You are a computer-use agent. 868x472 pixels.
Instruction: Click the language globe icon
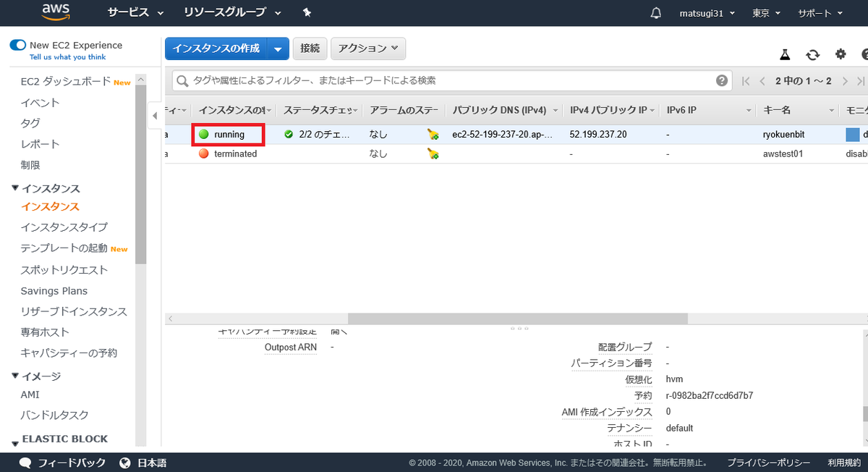(x=125, y=463)
